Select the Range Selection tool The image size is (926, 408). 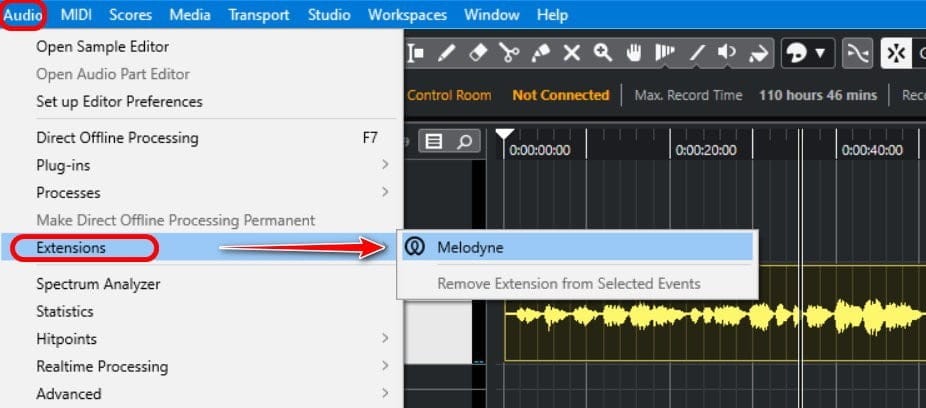pos(416,54)
